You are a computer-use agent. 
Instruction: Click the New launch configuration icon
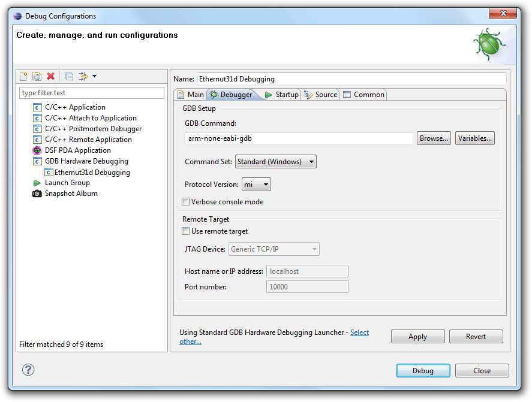[x=24, y=76]
